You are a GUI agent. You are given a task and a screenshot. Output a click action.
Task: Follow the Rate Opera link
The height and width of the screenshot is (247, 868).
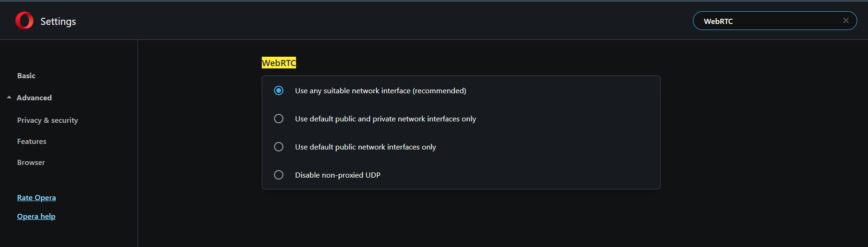[x=37, y=198]
